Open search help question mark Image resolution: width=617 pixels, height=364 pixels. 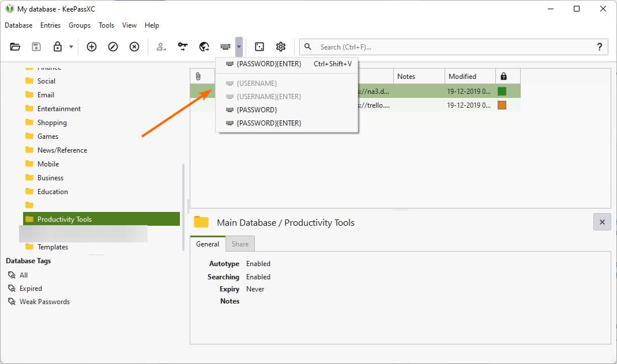(x=599, y=47)
